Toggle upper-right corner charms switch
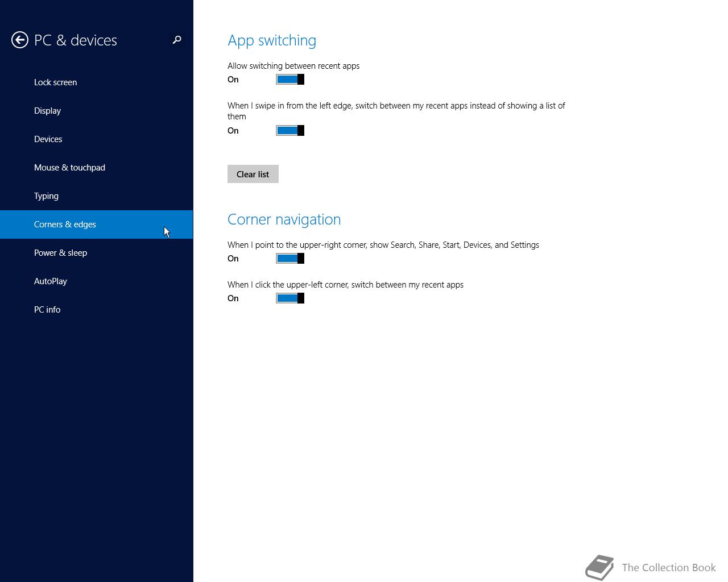The width and height of the screenshot is (728, 582). (x=290, y=259)
